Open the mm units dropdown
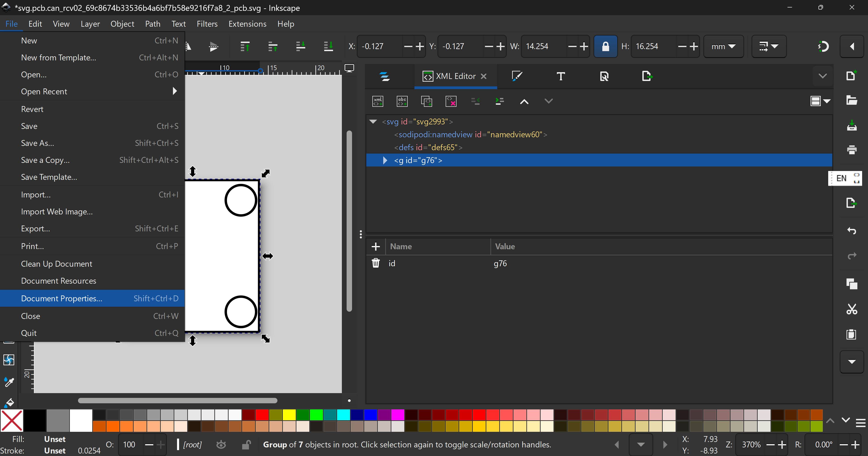868x456 pixels. (723, 47)
